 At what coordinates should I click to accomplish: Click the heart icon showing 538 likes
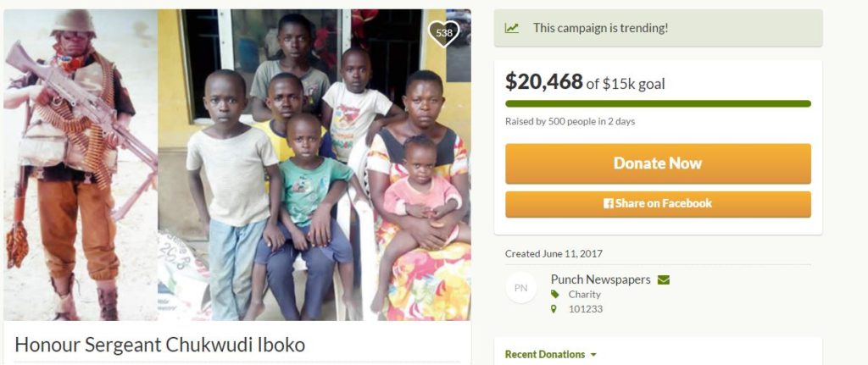442,33
